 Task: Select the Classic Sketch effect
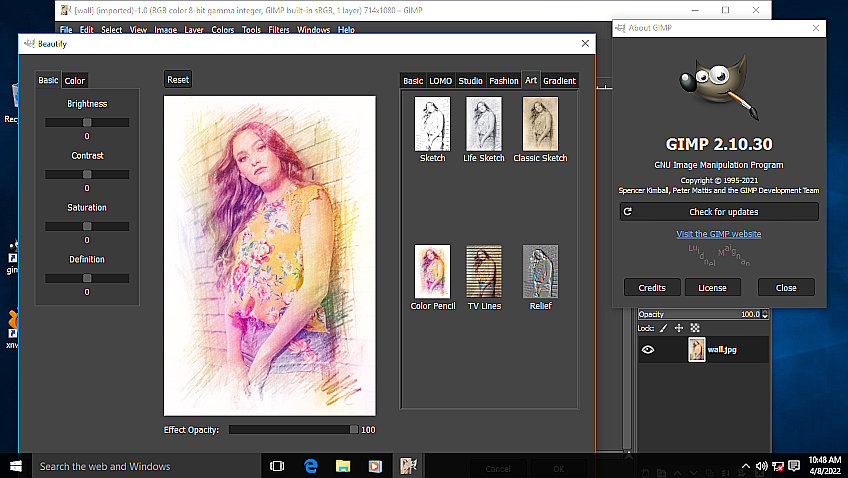[x=540, y=124]
